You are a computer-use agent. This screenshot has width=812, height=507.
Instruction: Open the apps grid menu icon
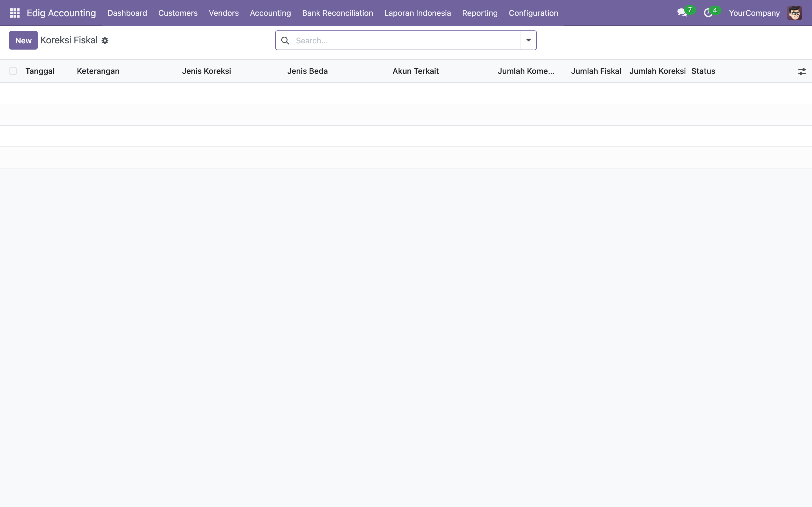15,13
